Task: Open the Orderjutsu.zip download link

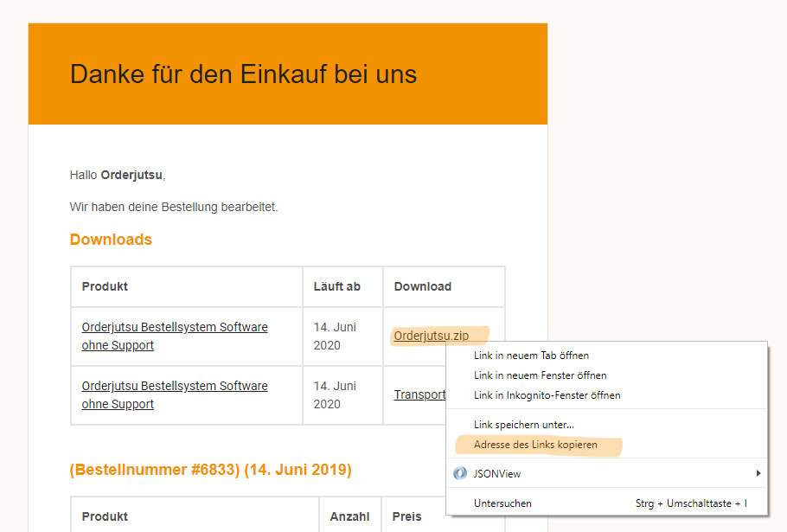Action: [432, 336]
